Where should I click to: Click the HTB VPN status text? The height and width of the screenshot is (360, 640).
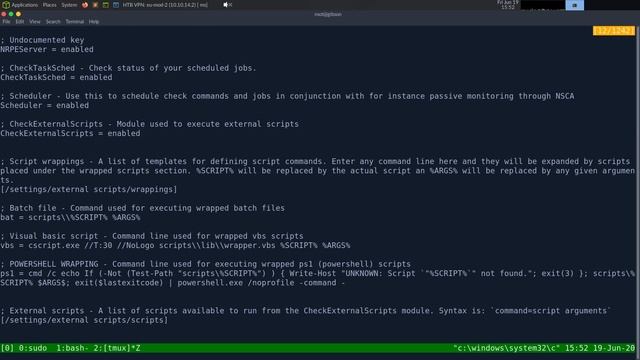(165, 5)
